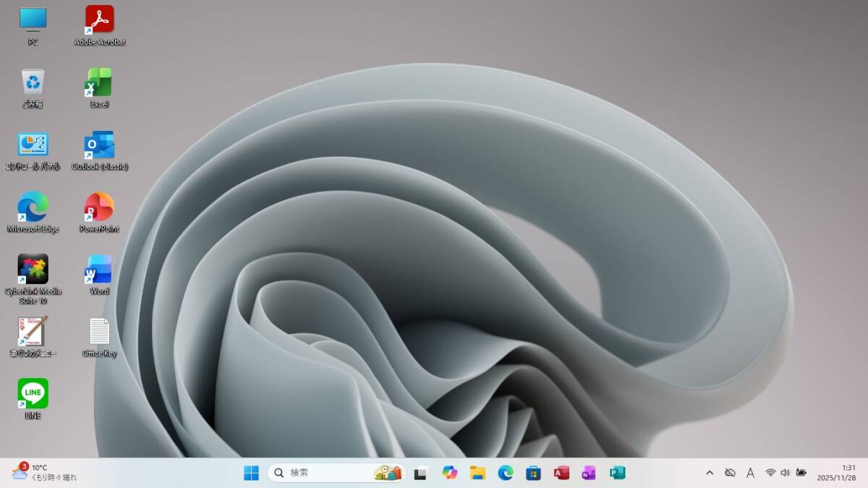Viewport: 868px width, 488px height.
Task: Select the コントロール パネル desktop icon
Action: 33,145
